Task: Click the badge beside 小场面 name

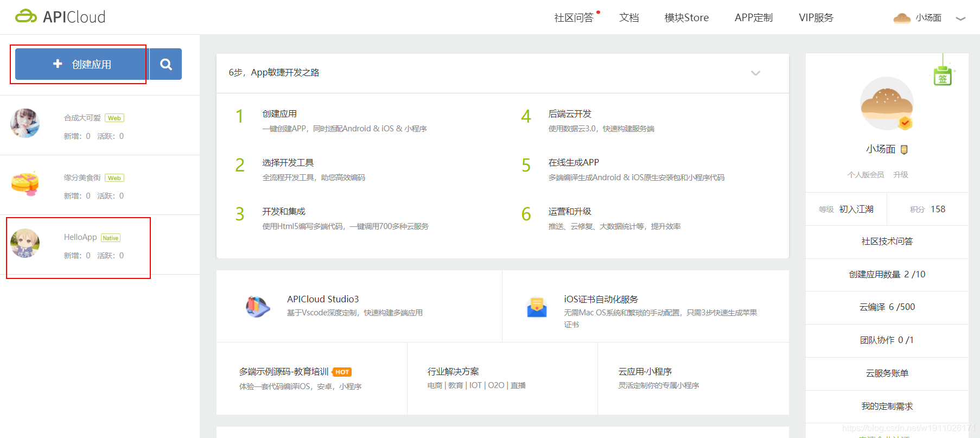Action: pyautogui.click(x=904, y=149)
